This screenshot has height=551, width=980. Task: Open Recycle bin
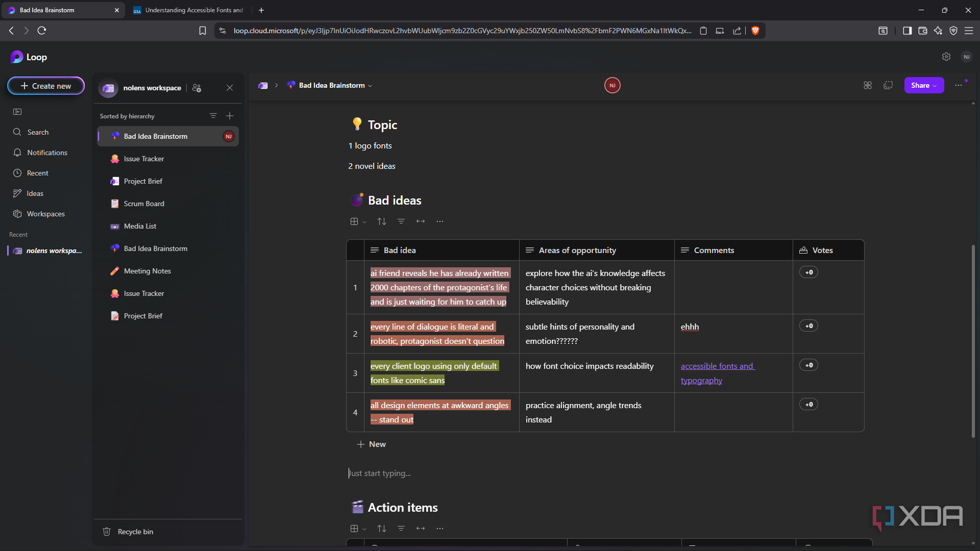(128, 532)
